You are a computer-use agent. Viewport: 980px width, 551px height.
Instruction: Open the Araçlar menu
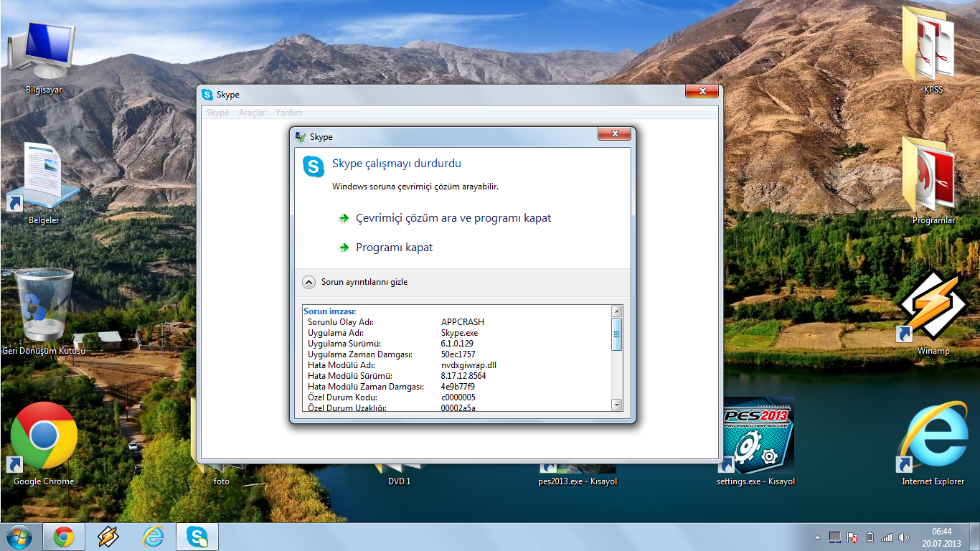coord(252,113)
